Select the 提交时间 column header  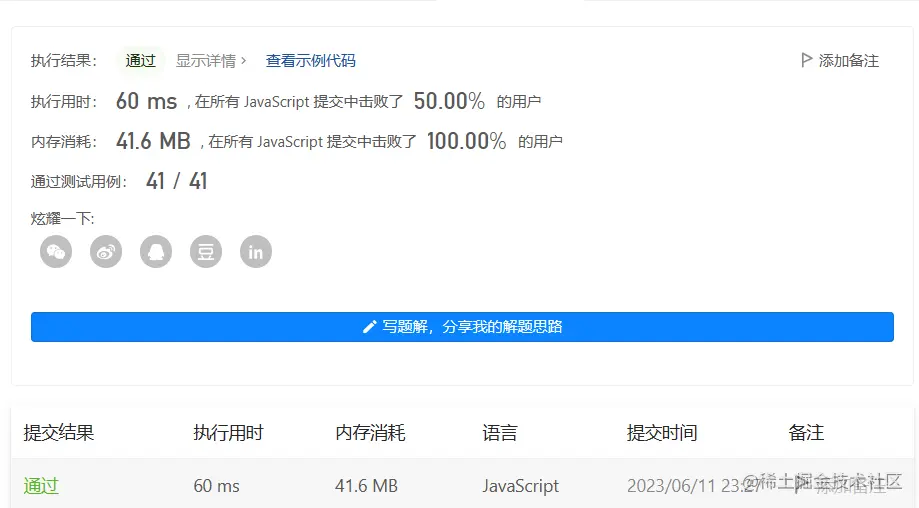(x=662, y=433)
